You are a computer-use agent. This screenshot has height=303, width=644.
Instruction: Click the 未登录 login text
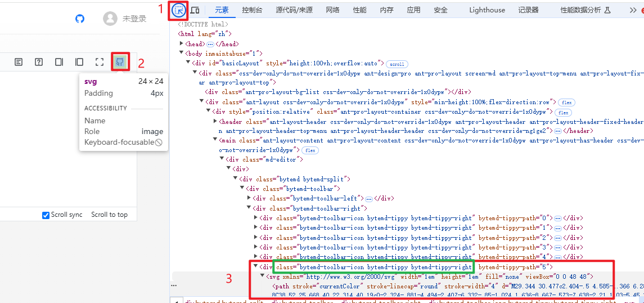click(134, 19)
